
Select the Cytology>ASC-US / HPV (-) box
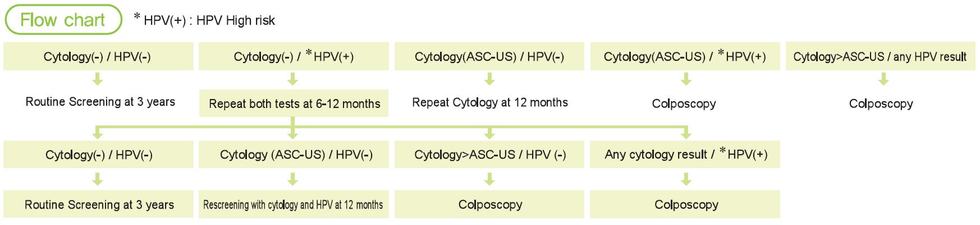(489, 155)
